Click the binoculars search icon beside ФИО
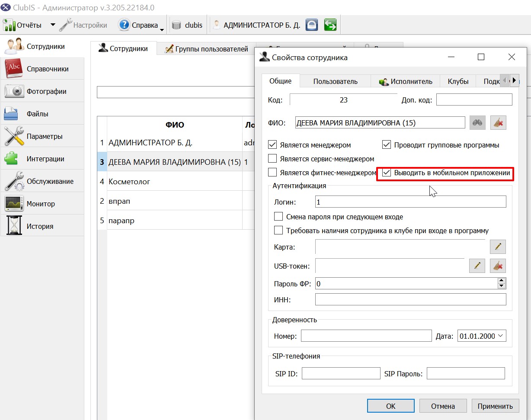Screen dimensions: 531x420 [x=477, y=123]
